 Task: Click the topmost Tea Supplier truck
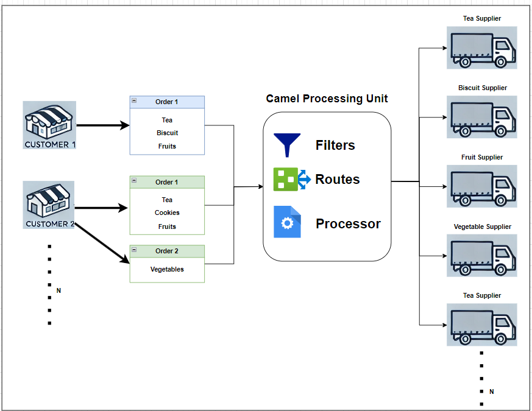coord(482,48)
